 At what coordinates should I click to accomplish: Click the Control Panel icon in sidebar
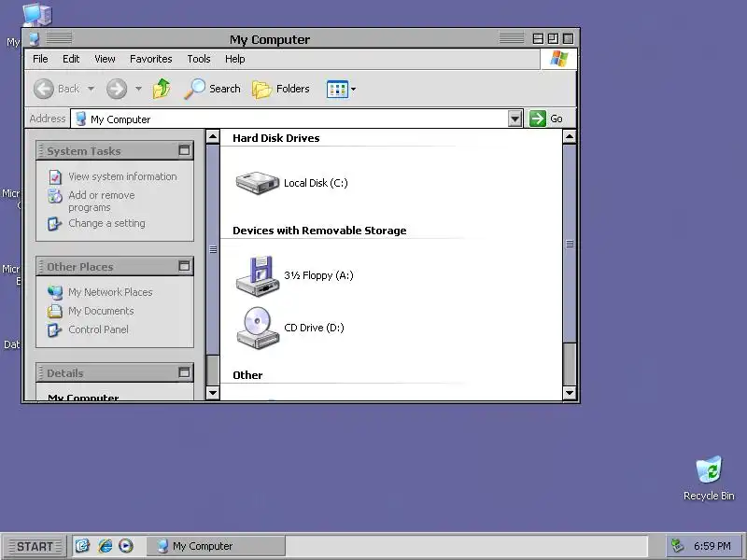(55, 330)
